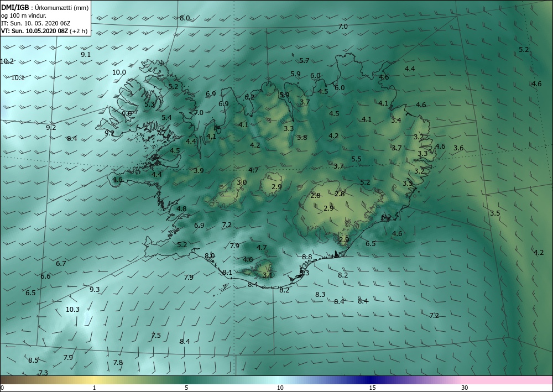Click the map value 4.8

[x=181, y=208]
